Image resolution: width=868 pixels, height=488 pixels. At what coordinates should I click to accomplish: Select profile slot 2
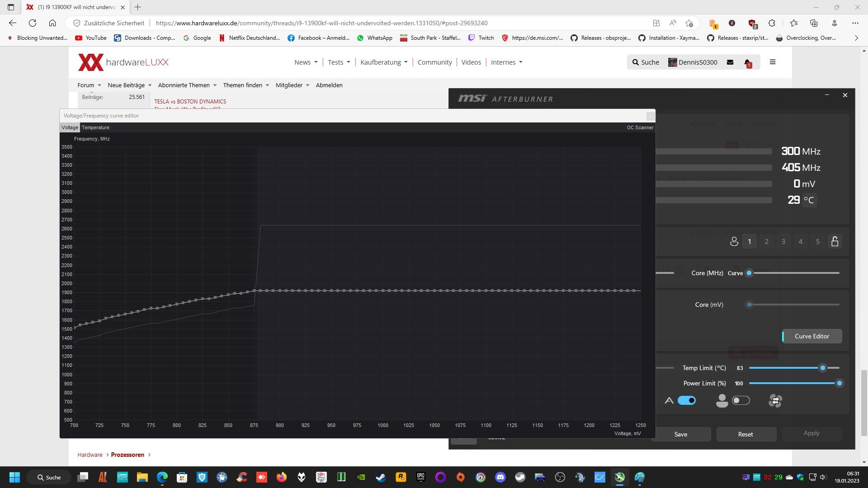coord(766,241)
